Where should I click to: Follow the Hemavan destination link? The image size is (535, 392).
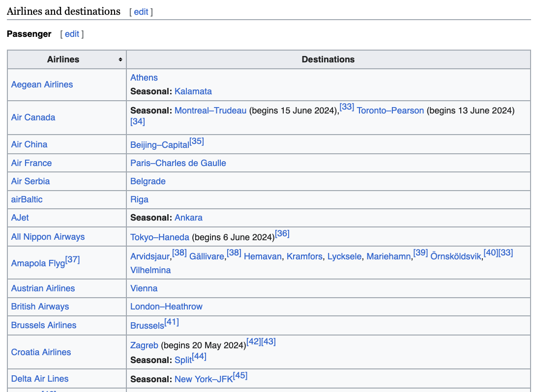coord(263,256)
